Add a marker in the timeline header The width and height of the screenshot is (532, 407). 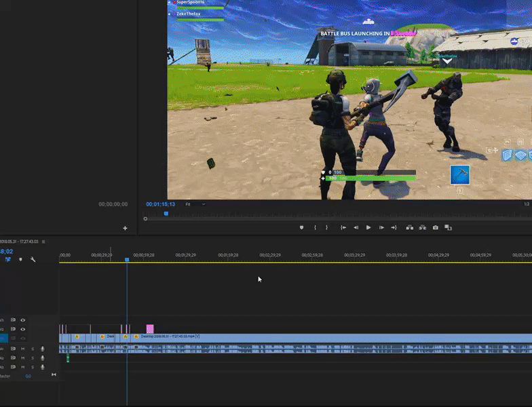click(20, 259)
